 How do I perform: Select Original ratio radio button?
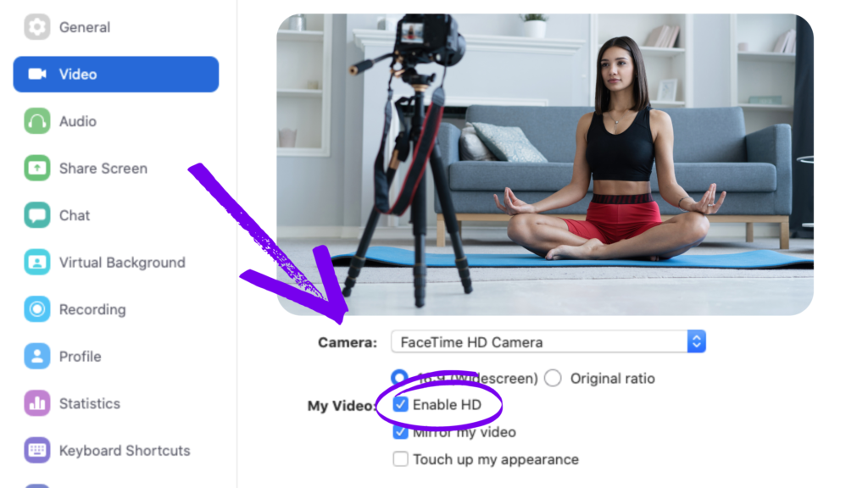click(x=553, y=378)
